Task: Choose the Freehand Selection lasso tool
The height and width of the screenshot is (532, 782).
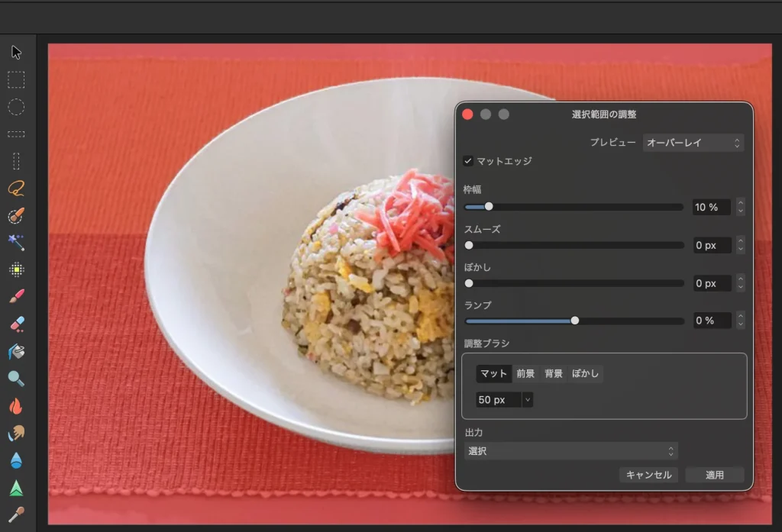Action: [16, 189]
